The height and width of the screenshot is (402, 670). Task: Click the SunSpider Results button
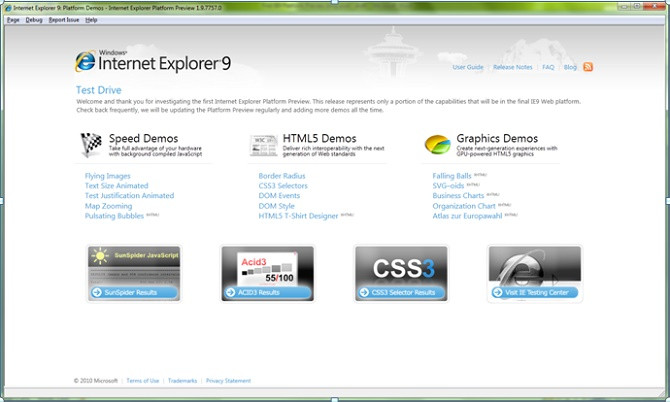pos(134,292)
